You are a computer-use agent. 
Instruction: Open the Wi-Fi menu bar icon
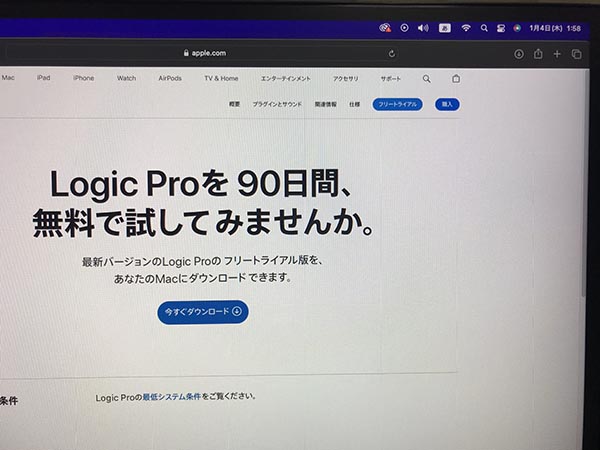point(466,28)
